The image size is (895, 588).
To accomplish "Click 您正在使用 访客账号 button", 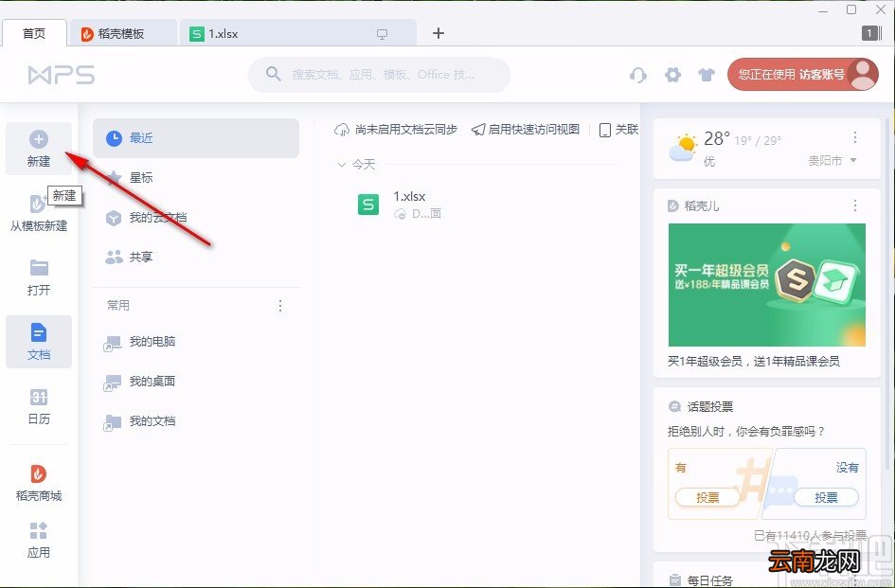I will [x=803, y=74].
